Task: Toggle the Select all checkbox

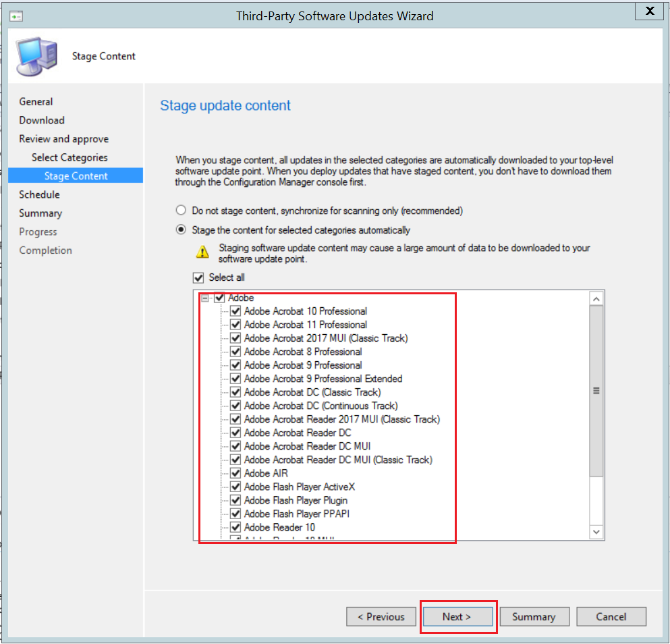Action: tap(198, 277)
